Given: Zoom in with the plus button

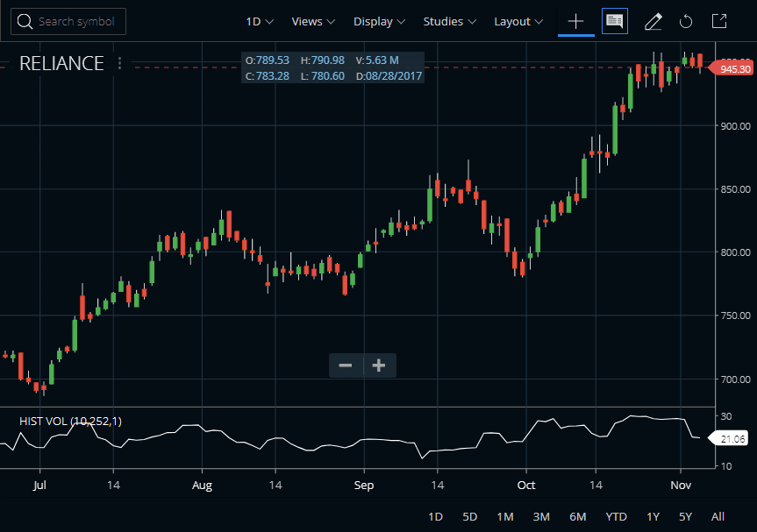Looking at the screenshot, I should pyautogui.click(x=380, y=365).
